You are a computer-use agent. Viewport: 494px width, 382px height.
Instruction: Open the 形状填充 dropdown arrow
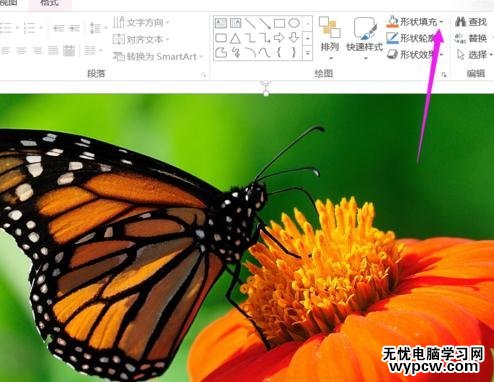click(x=442, y=22)
